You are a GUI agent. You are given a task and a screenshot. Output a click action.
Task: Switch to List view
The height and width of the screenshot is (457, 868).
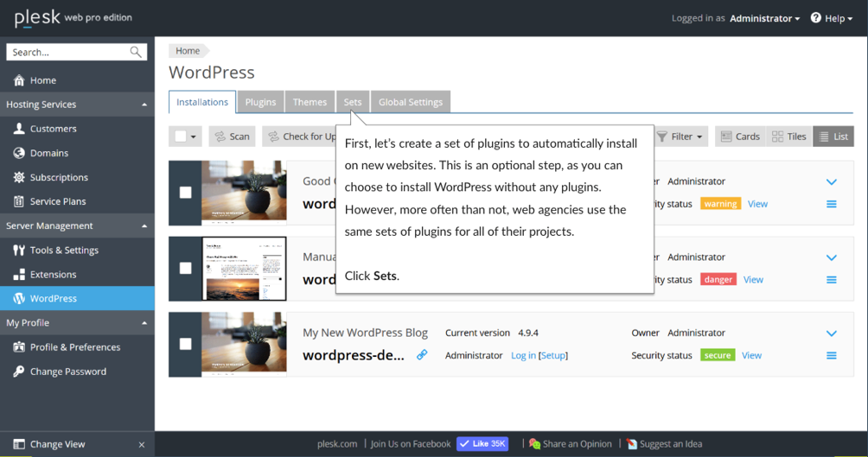833,136
